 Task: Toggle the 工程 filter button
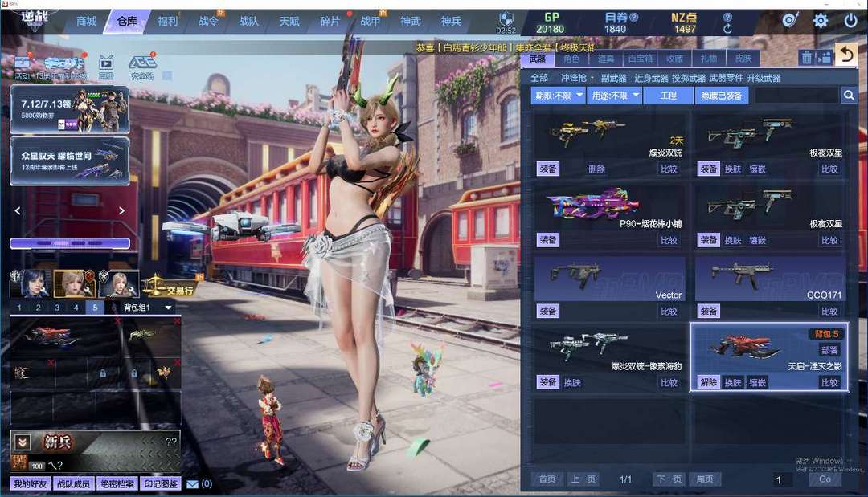click(668, 96)
